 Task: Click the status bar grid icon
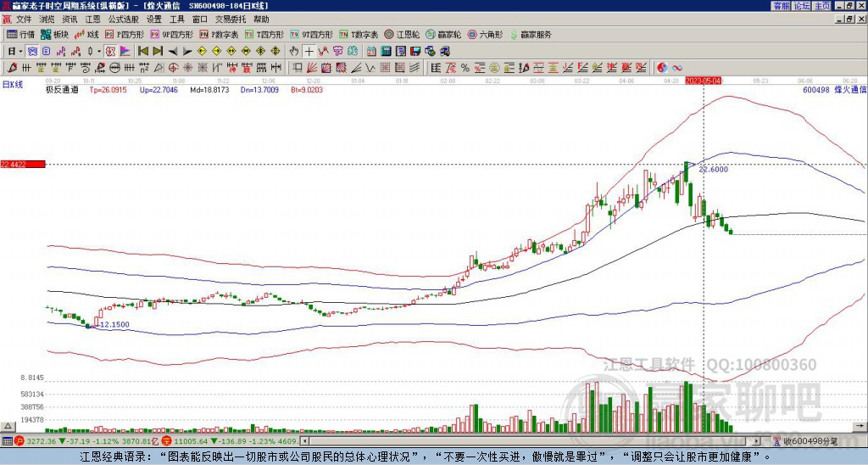point(7,441)
